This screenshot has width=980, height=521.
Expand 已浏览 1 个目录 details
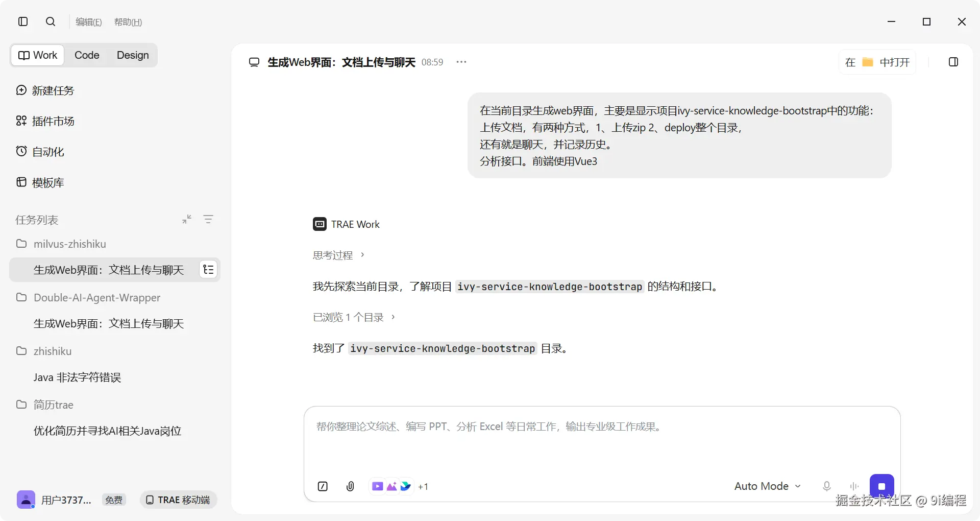pos(354,317)
